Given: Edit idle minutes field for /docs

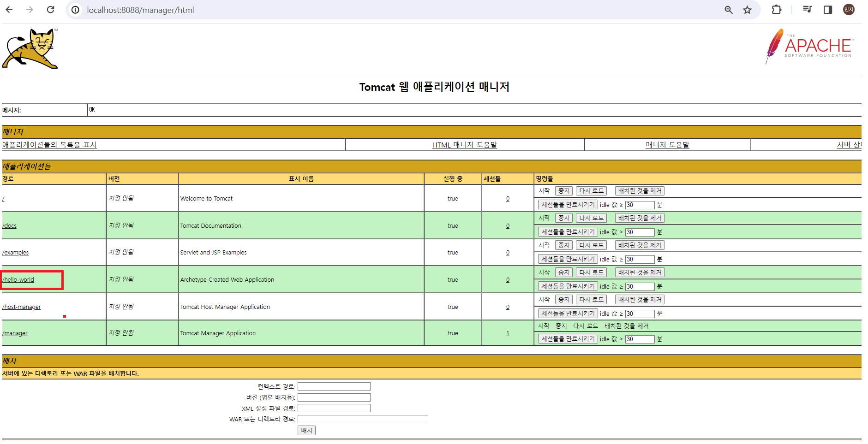Looking at the screenshot, I should click(x=640, y=232).
